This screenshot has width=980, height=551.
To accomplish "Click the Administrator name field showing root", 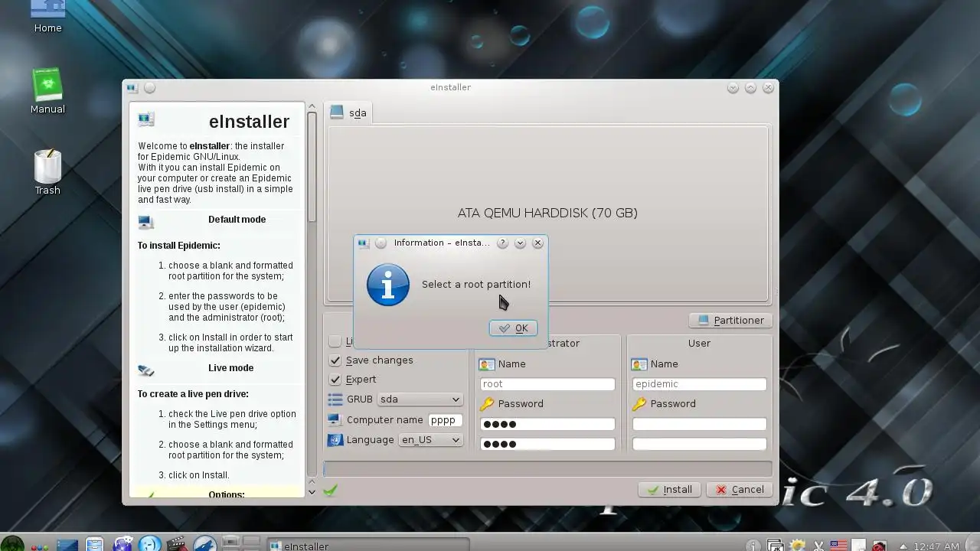I will (x=547, y=384).
